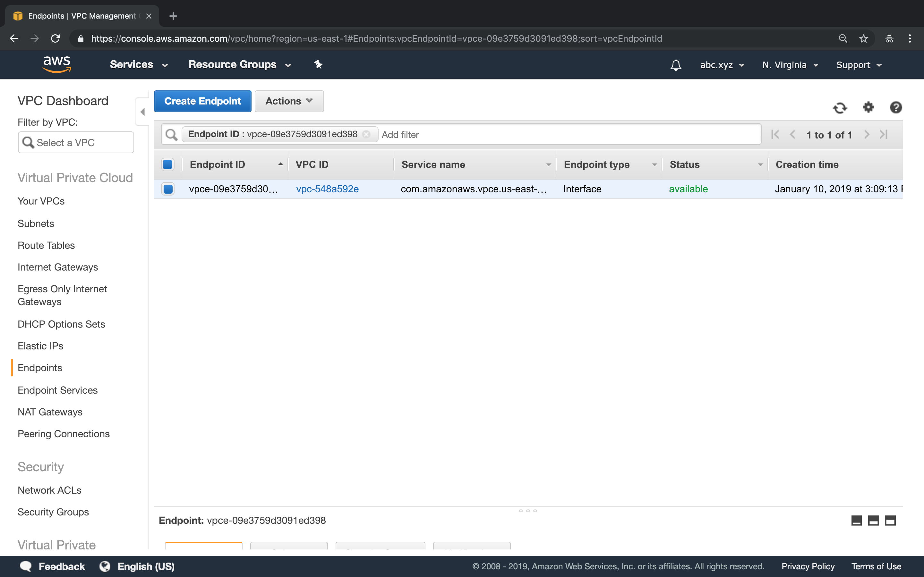This screenshot has width=924, height=577.
Task: Click the refresh/reload endpoints icon
Action: coord(840,107)
